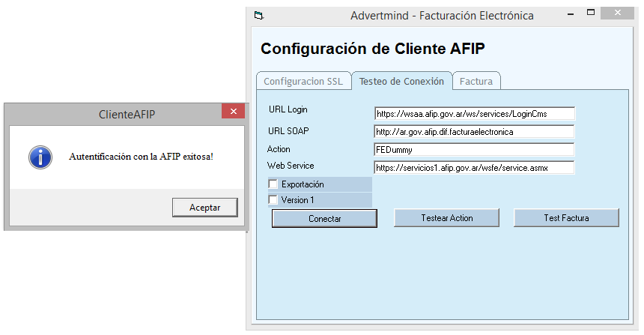Image resolution: width=644 pixels, height=335 pixels.
Task: Focus the URL Login input field
Action: 474,114
